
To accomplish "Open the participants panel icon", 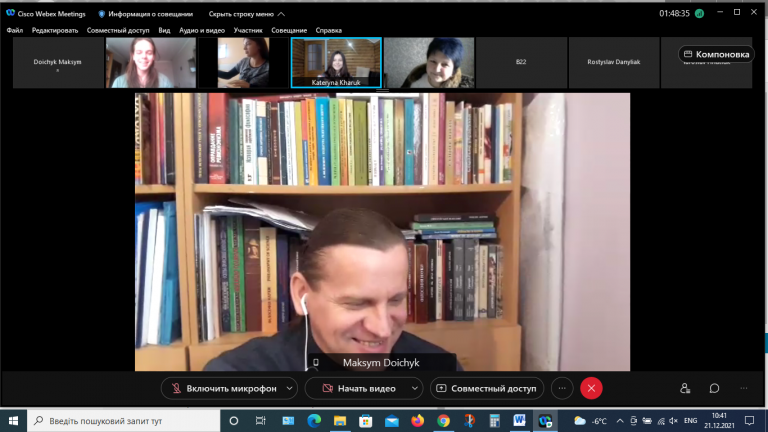I will pos(685,388).
